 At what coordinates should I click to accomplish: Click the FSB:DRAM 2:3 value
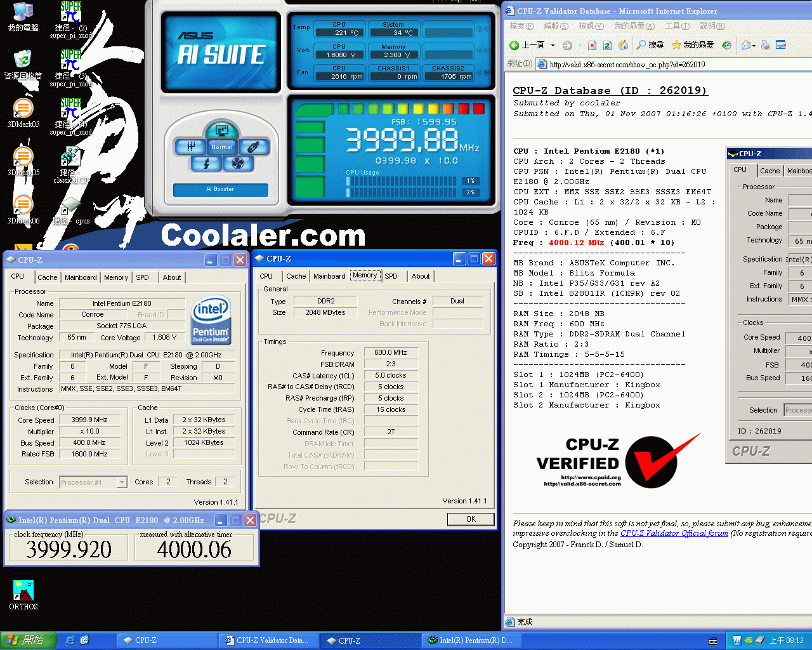pos(391,364)
